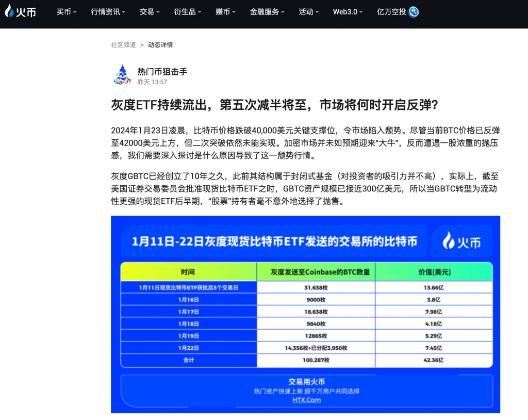Image resolution: width=528 pixels, height=420 pixels.
Task: Click the article title about 灰度ETF持续流出
Action: pos(274,105)
